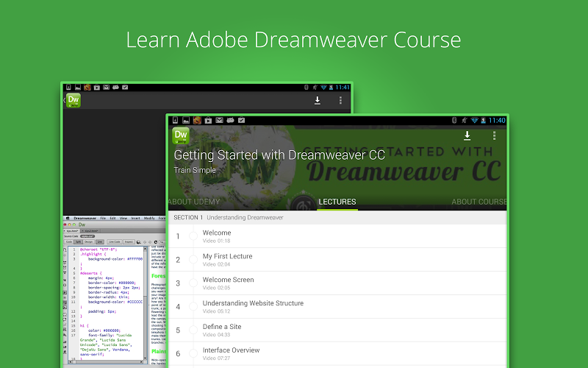Open the Welcome lecture
Image resolution: width=588 pixels, height=368 pixels.
coord(337,236)
